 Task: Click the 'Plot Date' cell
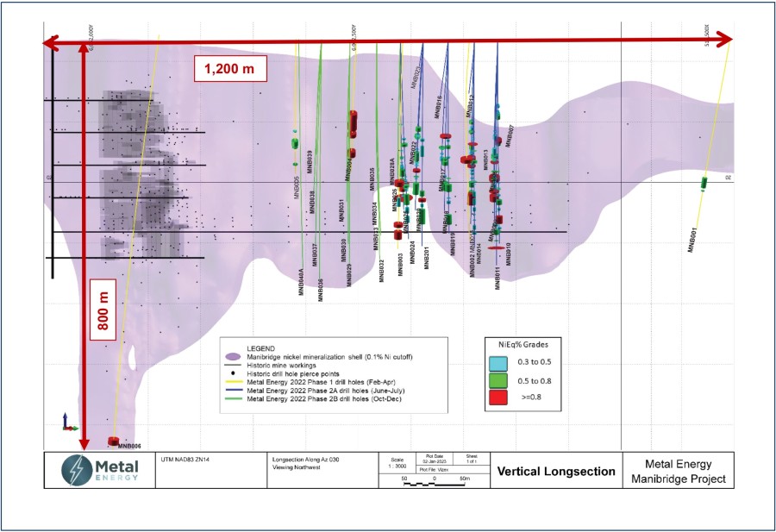point(435,459)
